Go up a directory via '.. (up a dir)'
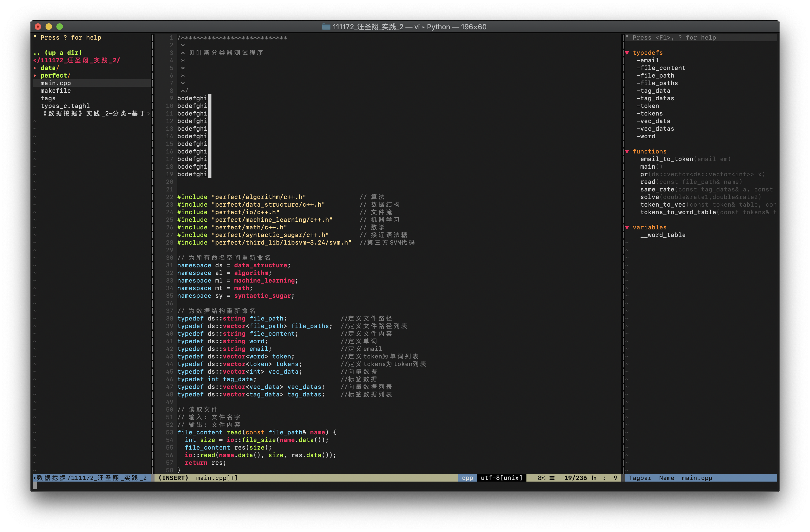The image size is (810, 532). pyautogui.click(x=58, y=53)
